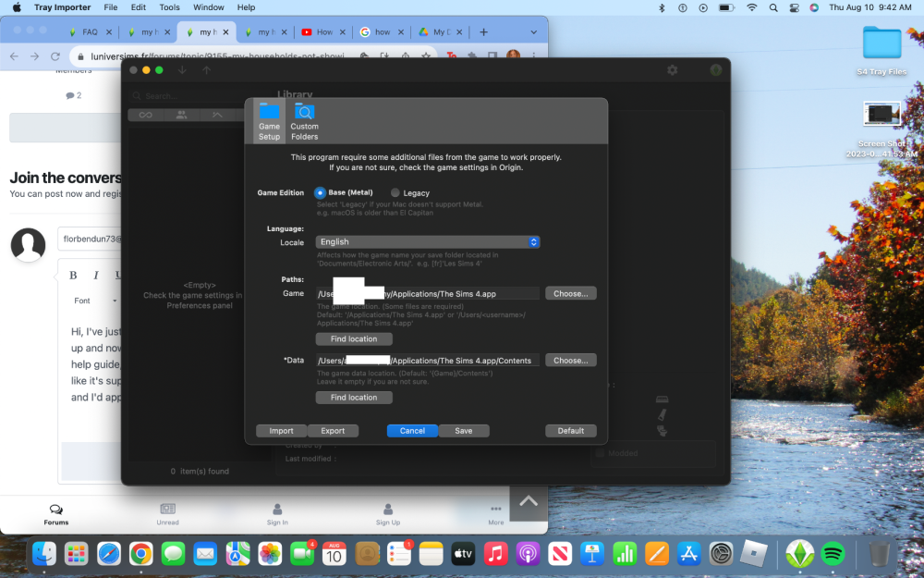Open the Unread section in browser page
924x578 pixels.
click(167, 514)
